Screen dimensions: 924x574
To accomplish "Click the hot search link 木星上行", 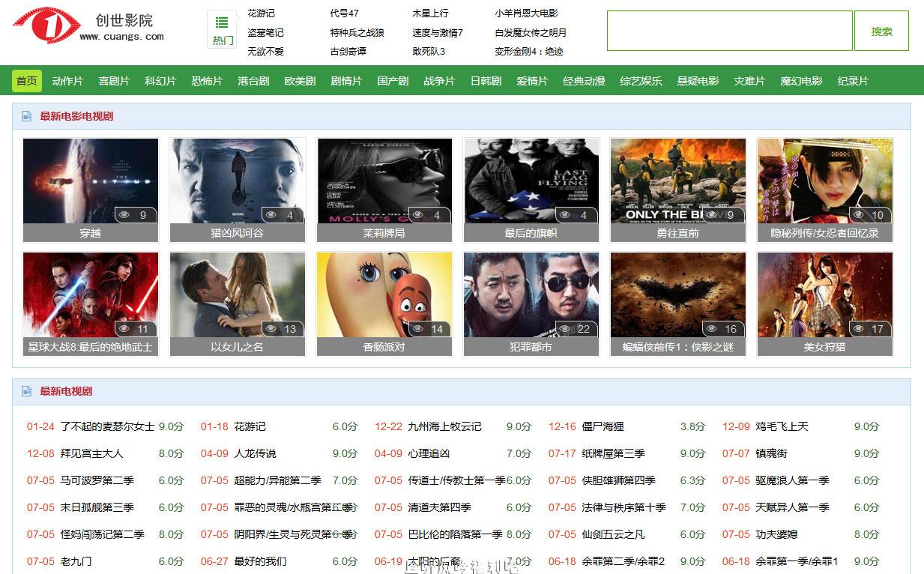I will point(430,13).
